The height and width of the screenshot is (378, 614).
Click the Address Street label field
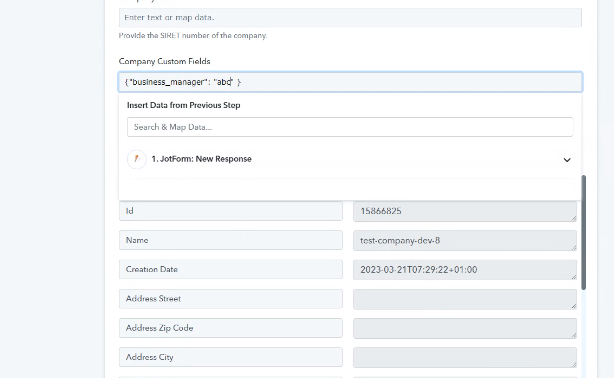click(x=231, y=299)
